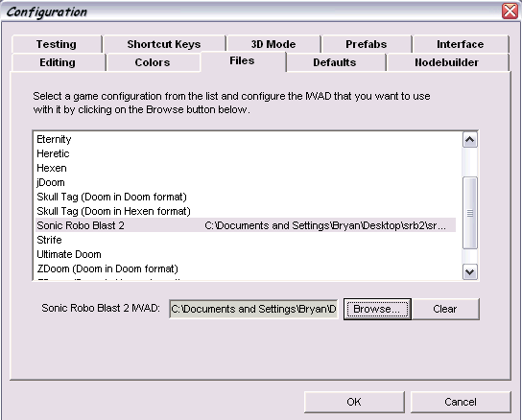Select Strife game configuration
This screenshot has width=522, height=420.
(x=246, y=240)
